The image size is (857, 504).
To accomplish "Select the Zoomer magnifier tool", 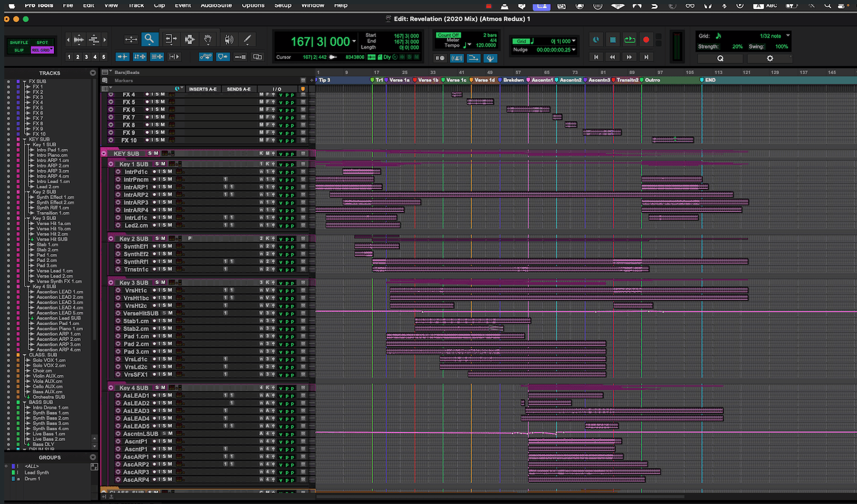I will pyautogui.click(x=150, y=39).
